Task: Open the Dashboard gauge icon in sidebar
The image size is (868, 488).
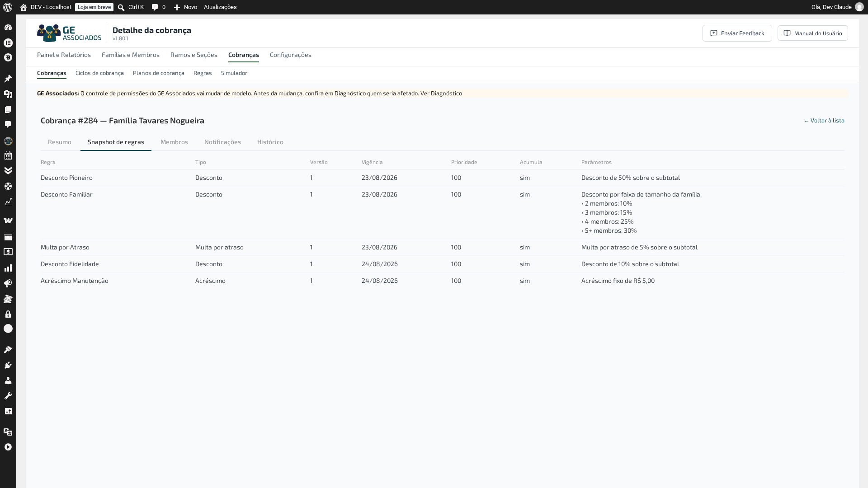Action: 8,28
